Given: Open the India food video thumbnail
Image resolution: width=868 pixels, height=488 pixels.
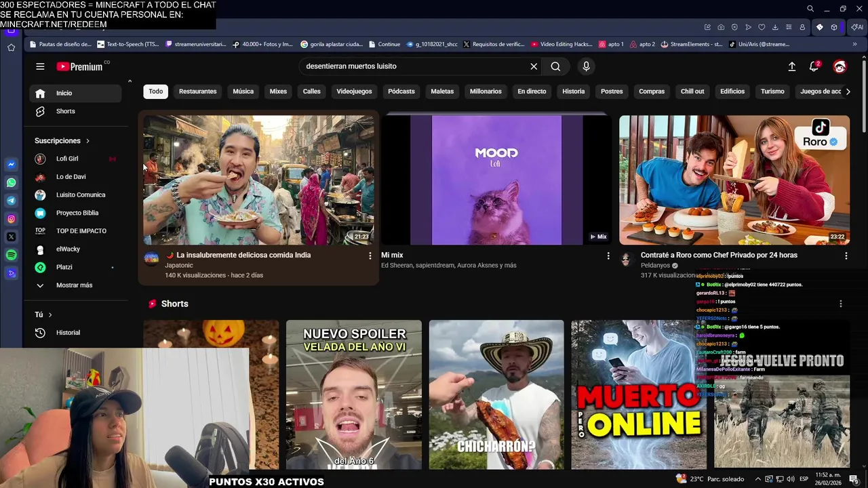Looking at the screenshot, I should pos(258,180).
